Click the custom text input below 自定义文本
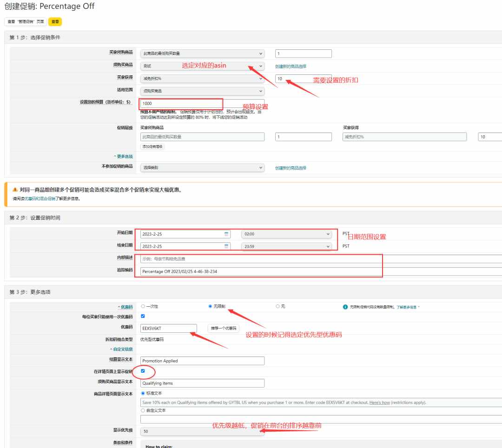The image size is (502, 448). click(x=321, y=419)
